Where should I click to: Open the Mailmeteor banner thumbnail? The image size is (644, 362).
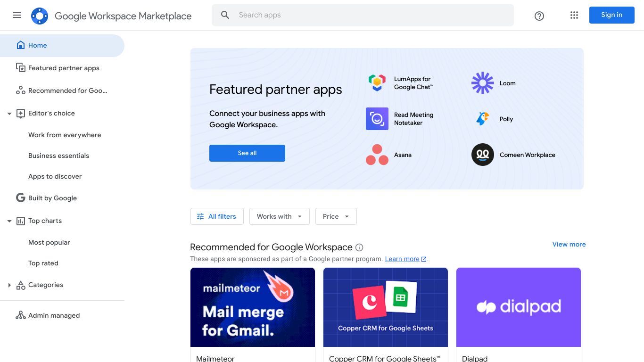click(x=253, y=307)
